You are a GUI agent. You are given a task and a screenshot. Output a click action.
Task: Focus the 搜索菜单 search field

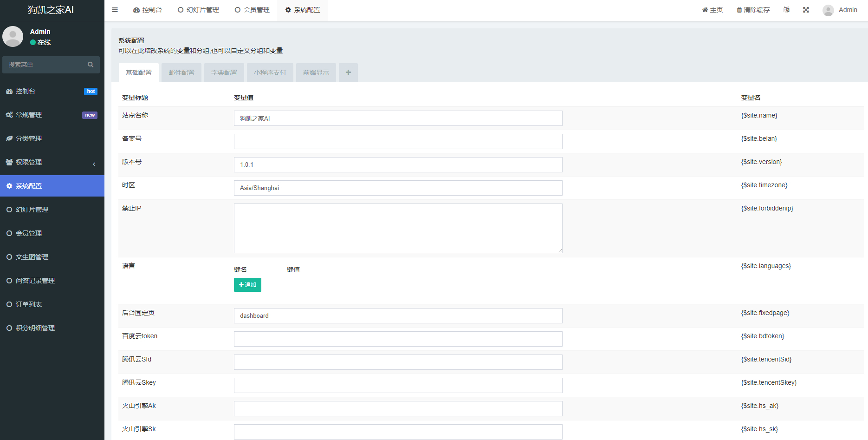click(45, 65)
